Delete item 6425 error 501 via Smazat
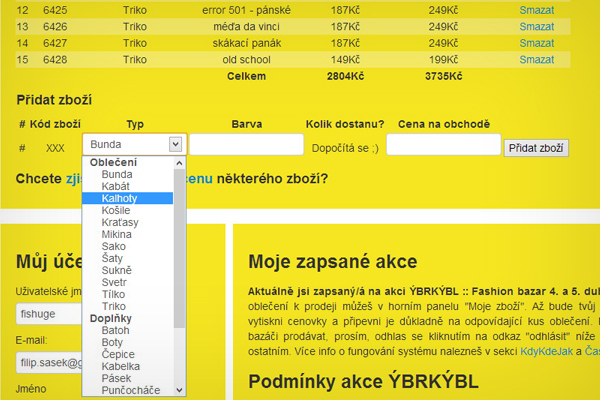Image resolution: width=600 pixels, height=400 pixels. (536, 10)
